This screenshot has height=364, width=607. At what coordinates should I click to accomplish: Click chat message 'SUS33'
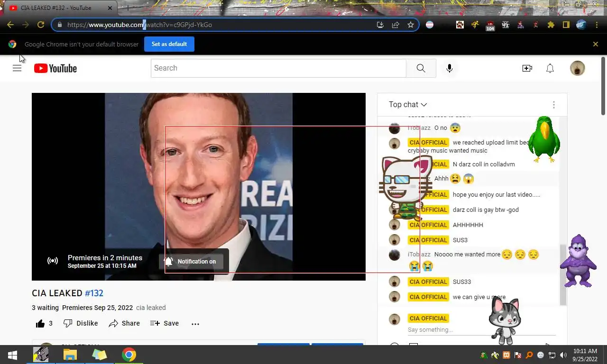pos(462,282)
